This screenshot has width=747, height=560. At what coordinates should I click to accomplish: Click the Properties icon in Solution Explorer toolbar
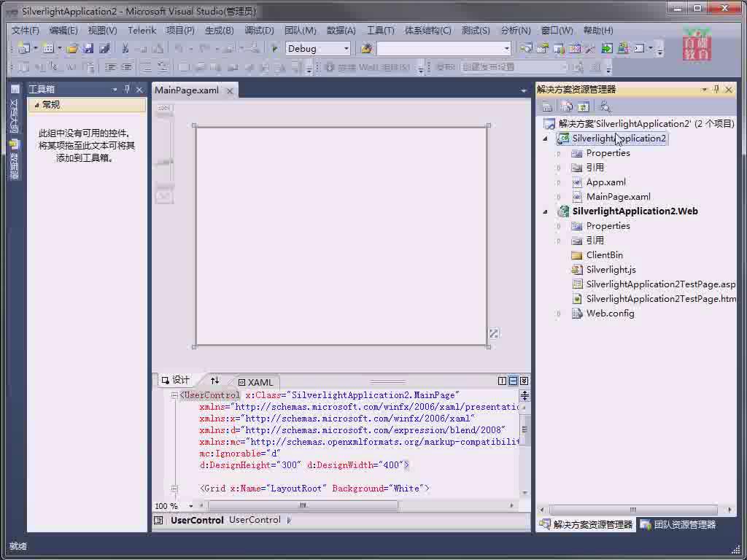click(547, 106)
